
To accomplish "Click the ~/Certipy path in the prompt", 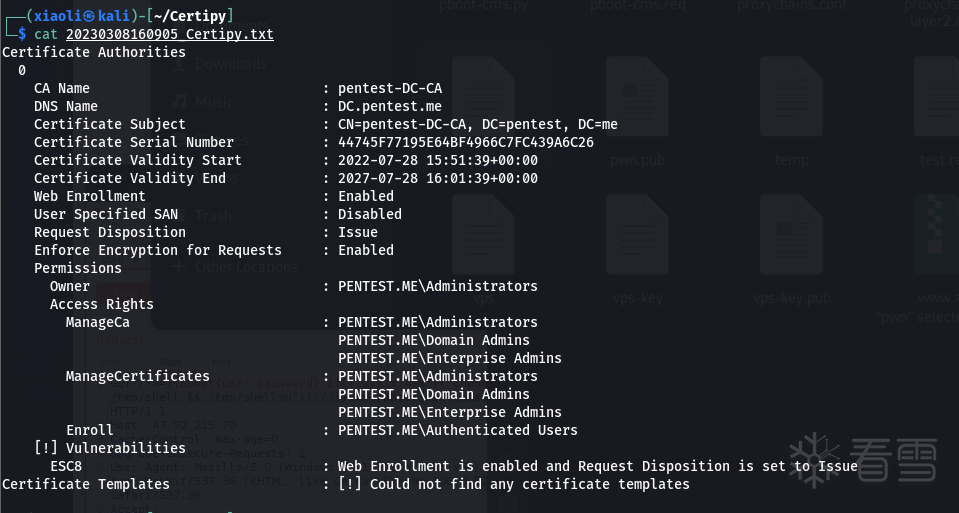I will 199,15.
